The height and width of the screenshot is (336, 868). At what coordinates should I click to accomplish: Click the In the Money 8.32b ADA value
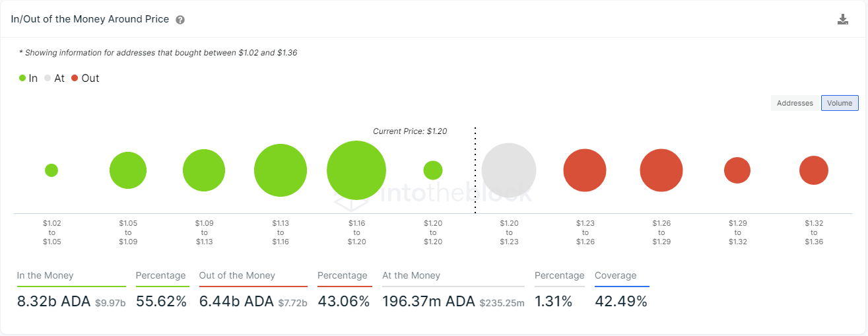(53, 302)
